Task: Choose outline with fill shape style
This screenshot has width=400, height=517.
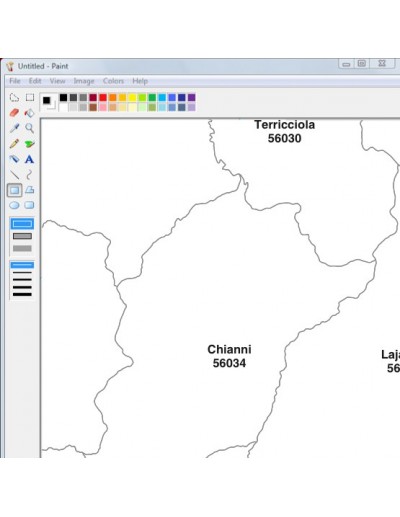Action: (22, 236)
